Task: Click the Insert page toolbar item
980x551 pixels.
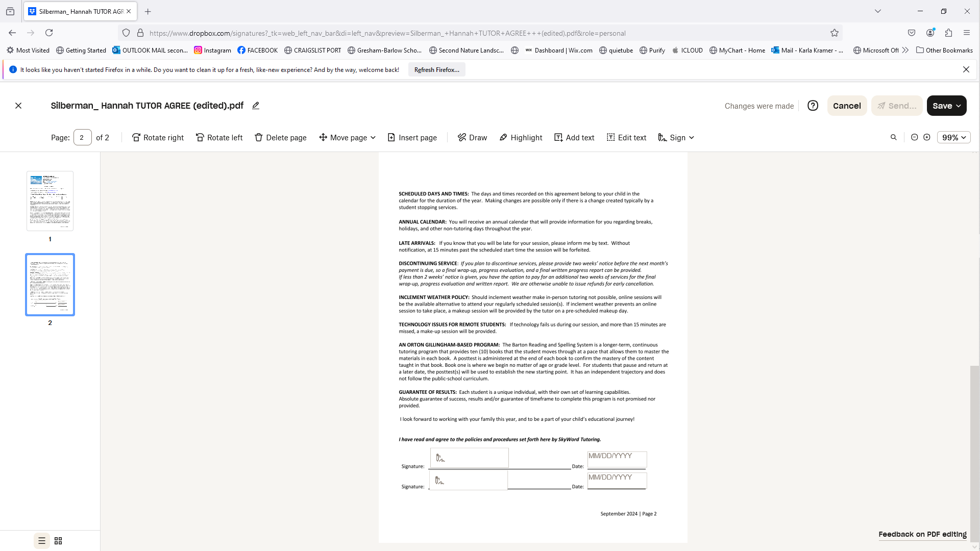Action: coord(412,138)
